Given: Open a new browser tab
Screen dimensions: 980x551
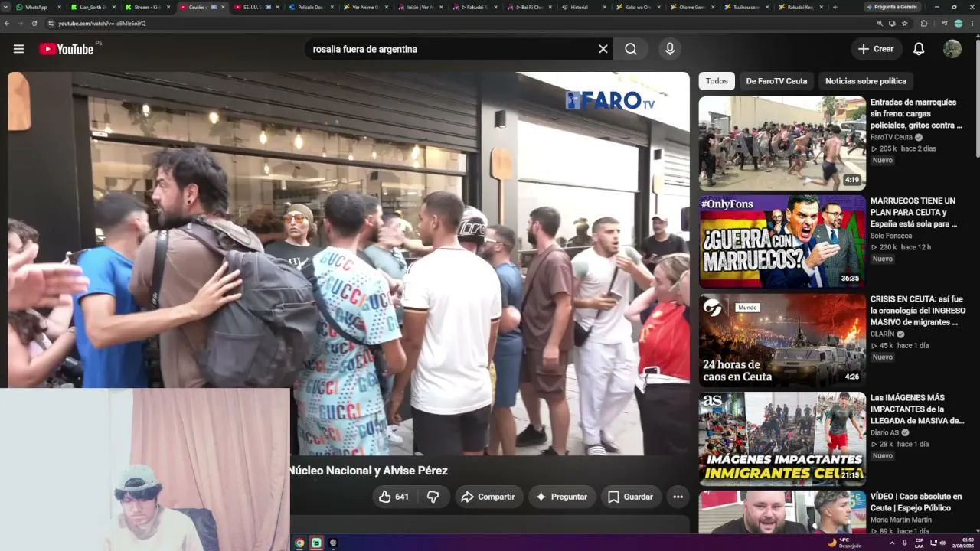Looking at the screenshot, I should [835, 7].
